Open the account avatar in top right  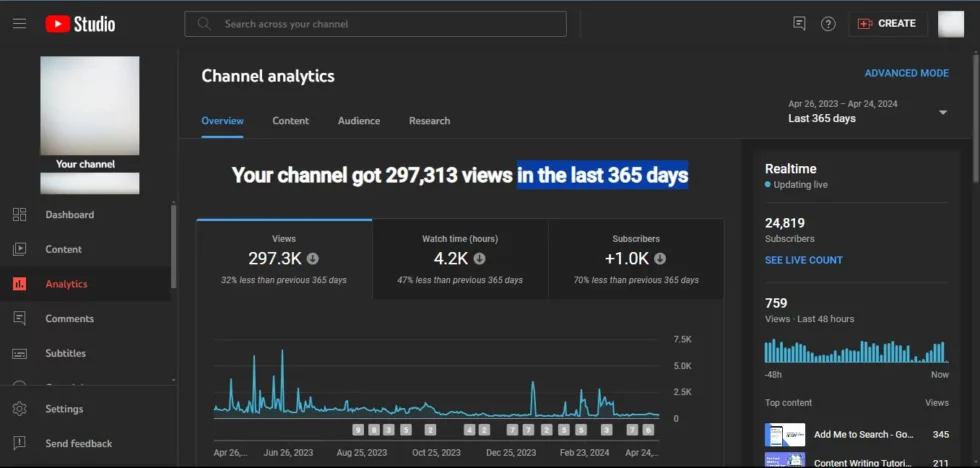point(950,24)
